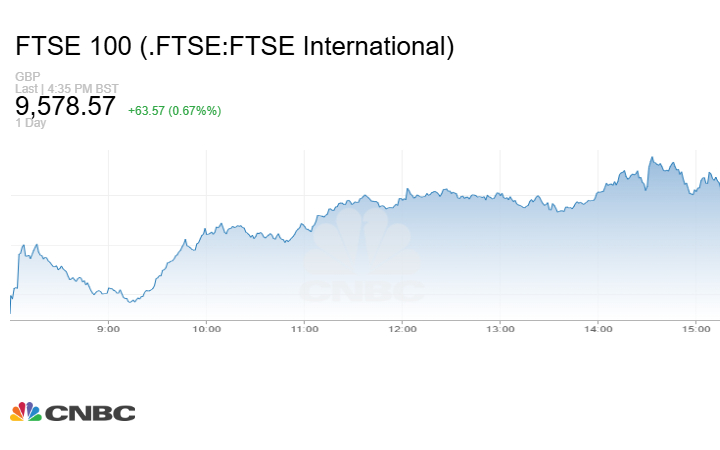Click the 12:00 time axis label
Image resolution: width=720 pixels, height=450 pixels.
click(x=402, y=328)
